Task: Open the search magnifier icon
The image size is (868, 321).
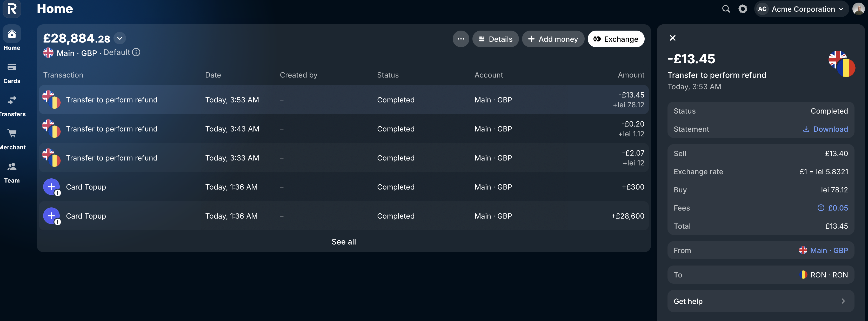Action: [726, 9]
